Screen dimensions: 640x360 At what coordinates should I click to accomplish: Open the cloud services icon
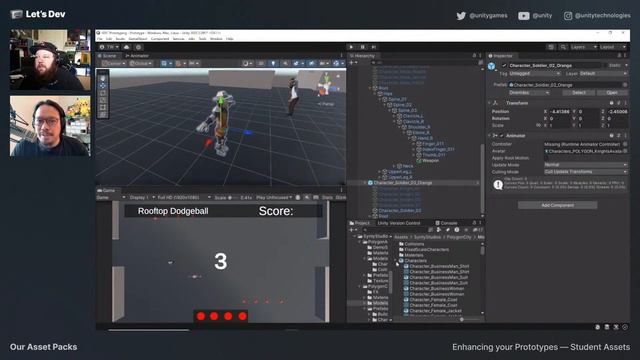(127, 47)
